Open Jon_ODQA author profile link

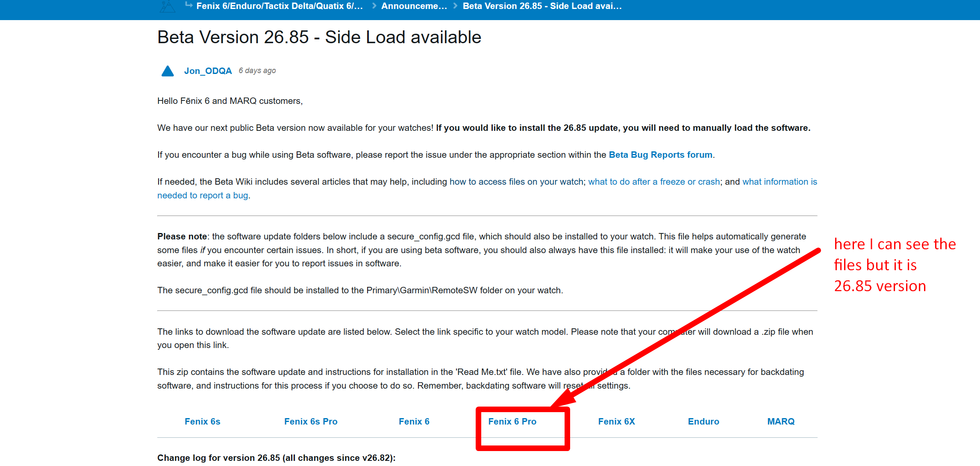[208, 71]
